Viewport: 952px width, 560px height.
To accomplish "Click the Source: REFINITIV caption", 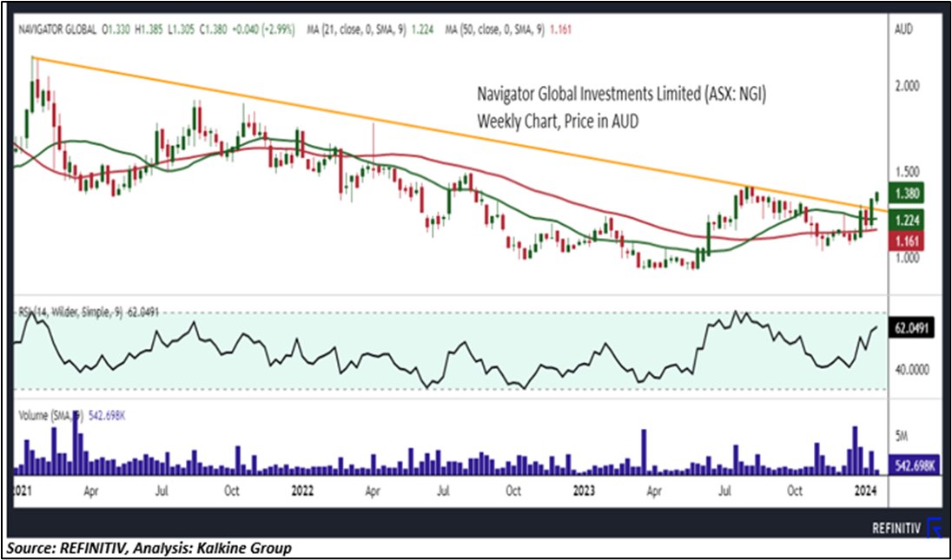I will [149, 549].
